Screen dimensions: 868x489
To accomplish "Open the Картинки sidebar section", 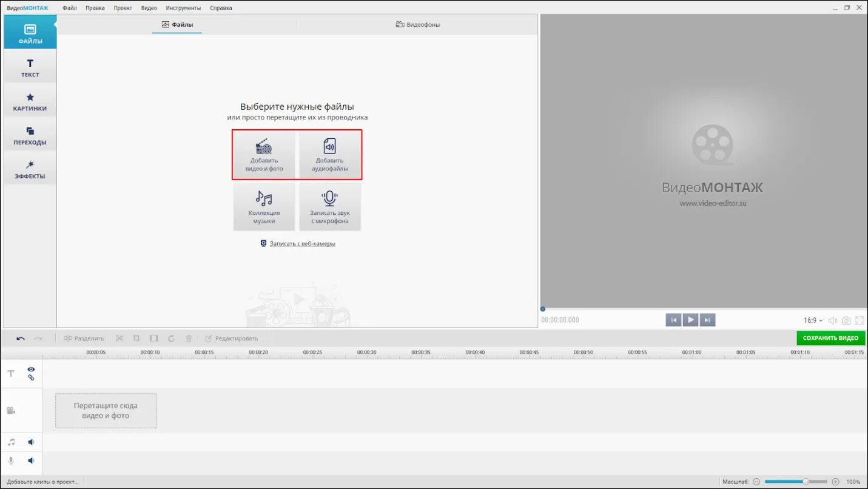I will (x=30, y=101).
